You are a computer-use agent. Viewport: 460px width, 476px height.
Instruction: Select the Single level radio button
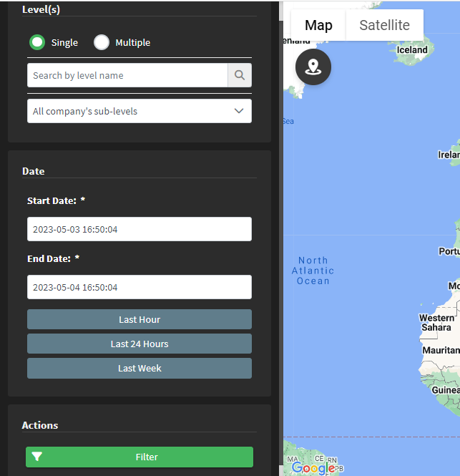[37, 42]
